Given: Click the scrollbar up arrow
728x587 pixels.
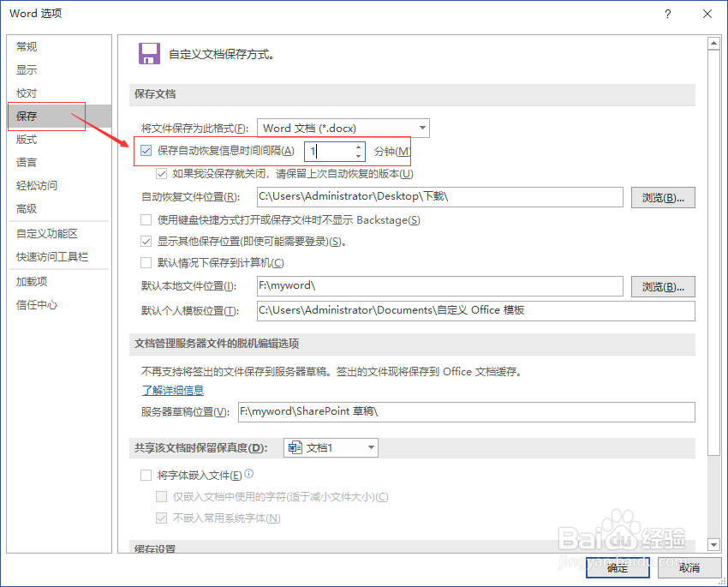Looking at the screenshot, I should 713,44.
